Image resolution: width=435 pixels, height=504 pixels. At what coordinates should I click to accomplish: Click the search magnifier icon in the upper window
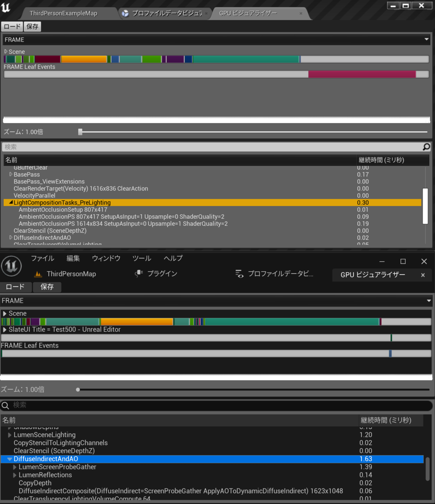click(x=426, y=147)
